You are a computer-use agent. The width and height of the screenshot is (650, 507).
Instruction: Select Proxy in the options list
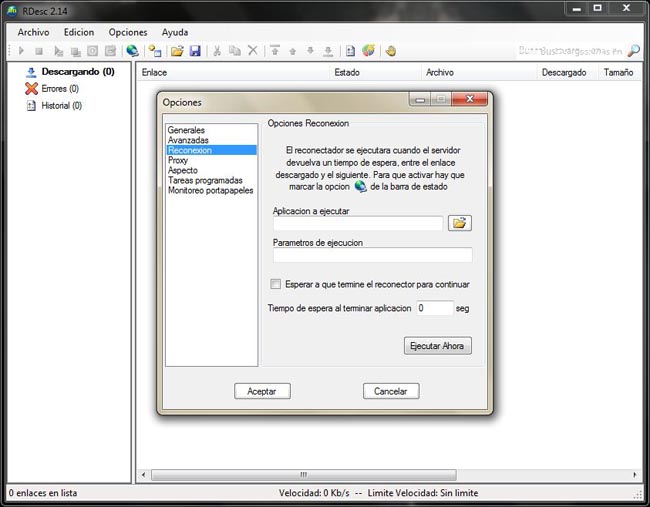tap(178, 160)
